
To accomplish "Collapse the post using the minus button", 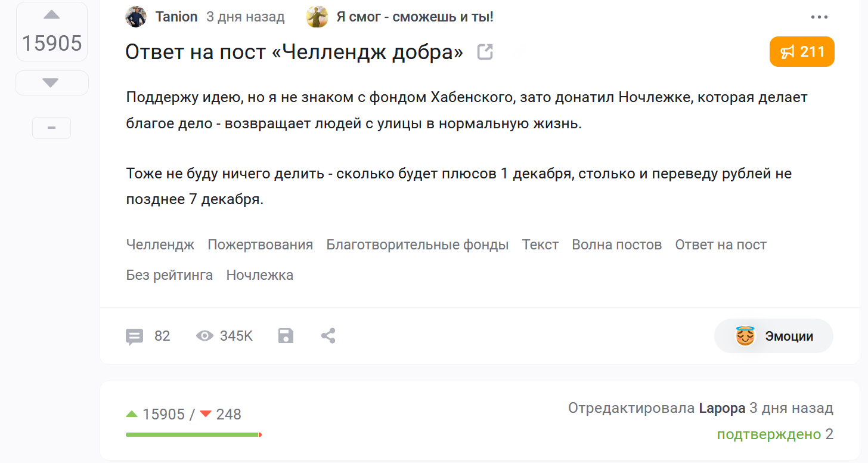I will coord(51,128).
